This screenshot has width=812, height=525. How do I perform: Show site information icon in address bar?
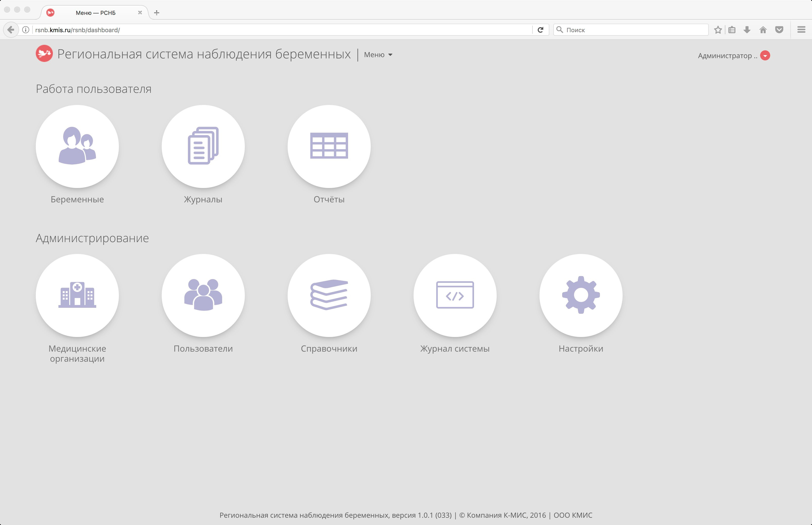tap(26, 30)
